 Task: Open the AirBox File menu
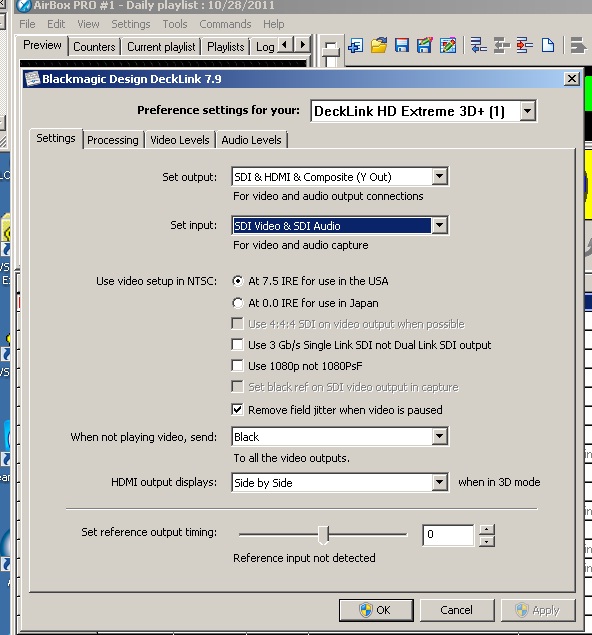coord(27,24)
